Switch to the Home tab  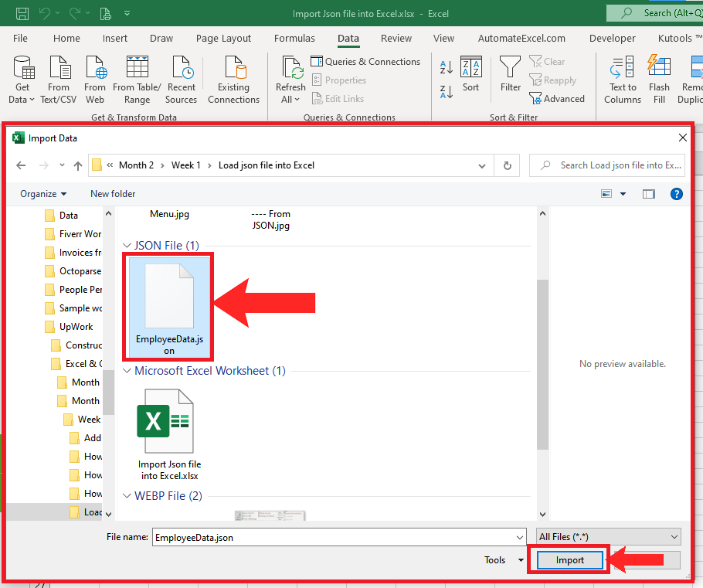pos(66,38)
